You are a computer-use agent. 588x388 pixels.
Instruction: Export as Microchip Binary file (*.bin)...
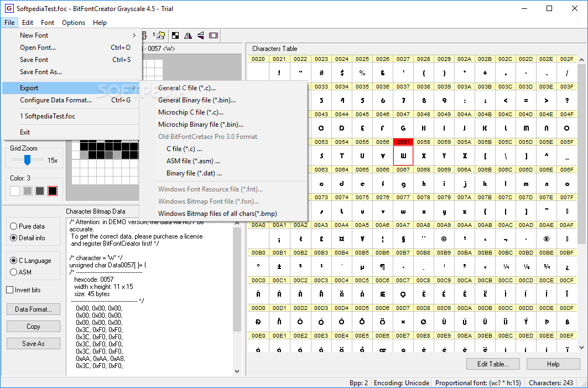[x=223, y=125]
